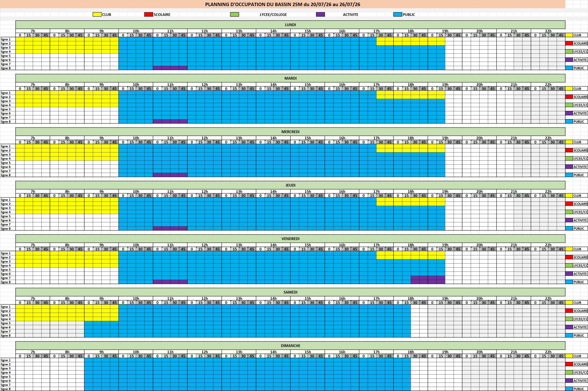Click the 'ligne 2' row label in MERCREDI

click(6, 150)
